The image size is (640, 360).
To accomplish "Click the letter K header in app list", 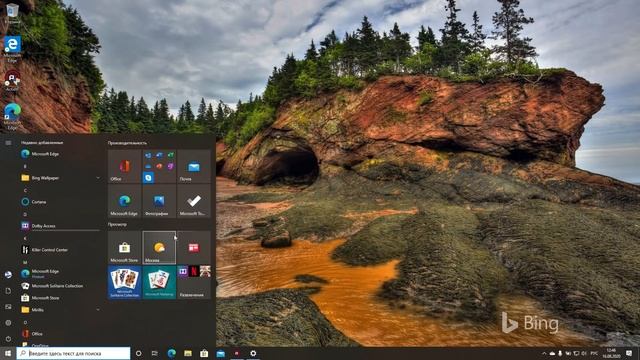I will (25, 238).
